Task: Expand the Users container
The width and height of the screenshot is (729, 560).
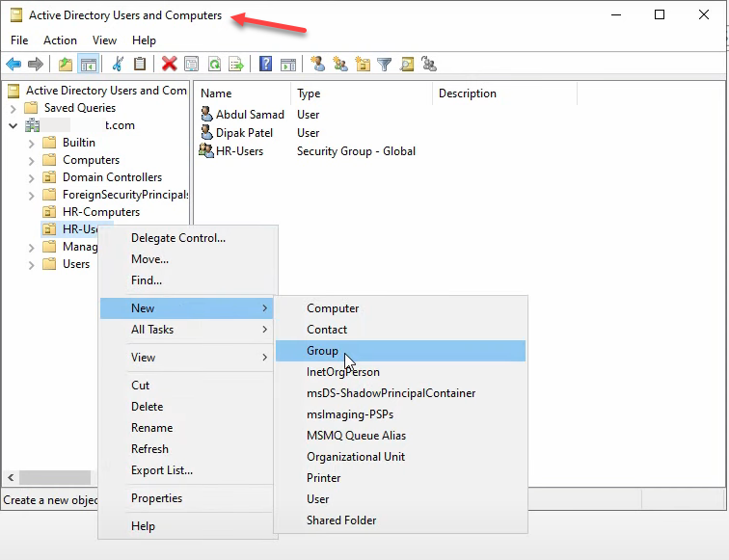Action: [x=31, y=265]
